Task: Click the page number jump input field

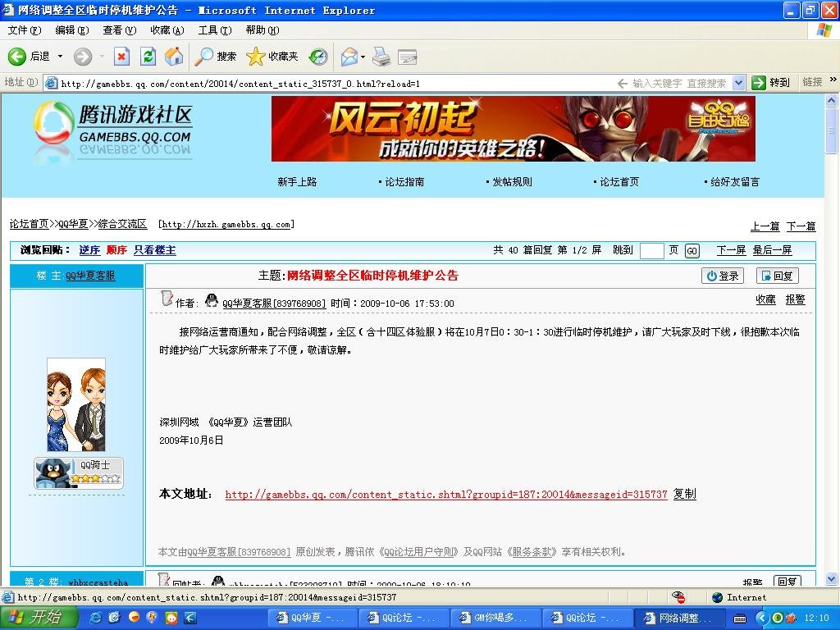Action: click(652, 250)
